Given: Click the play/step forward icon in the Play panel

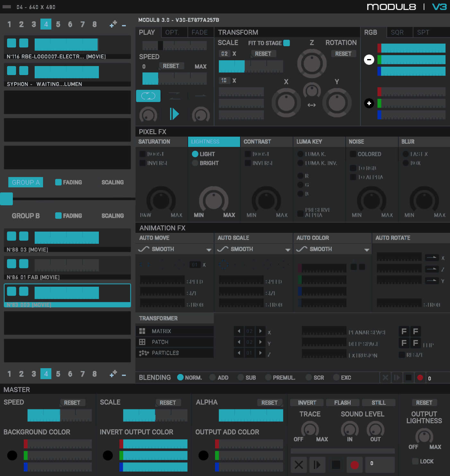Looking at the screenshot, I should [x=174, y=114].
